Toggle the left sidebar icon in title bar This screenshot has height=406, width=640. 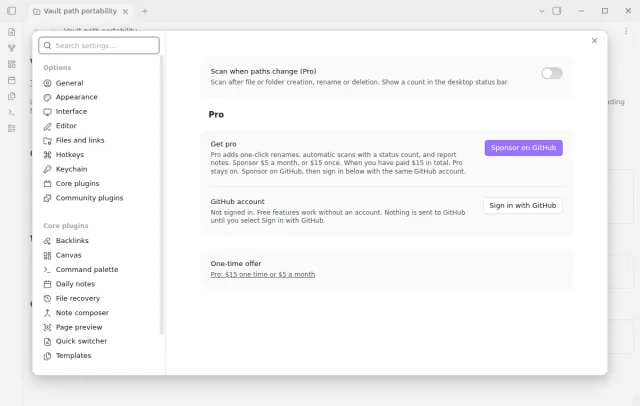pos(11,11)
